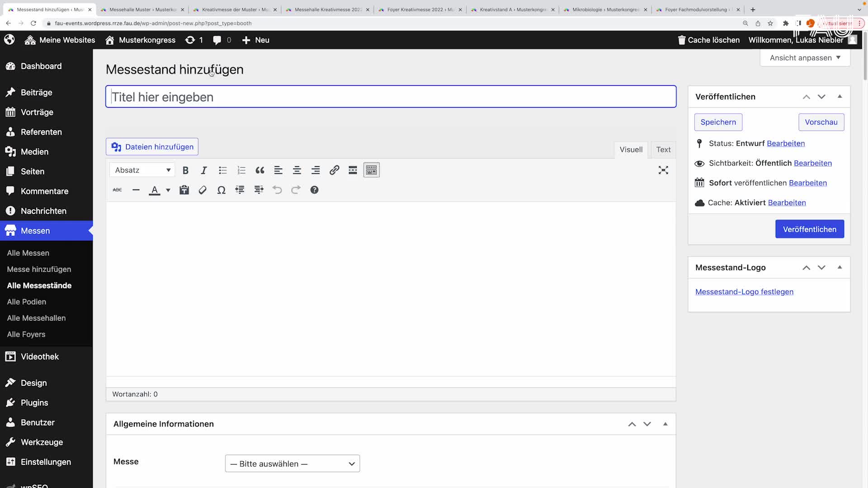This screenshot has height=488, width=868.
Task: Toggle bold formatting in editor toolbar
Action: (x=185, y=170)
